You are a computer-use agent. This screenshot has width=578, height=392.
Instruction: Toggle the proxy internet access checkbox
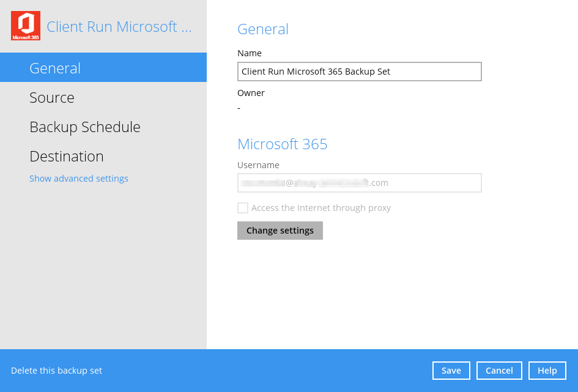(243, 208)
